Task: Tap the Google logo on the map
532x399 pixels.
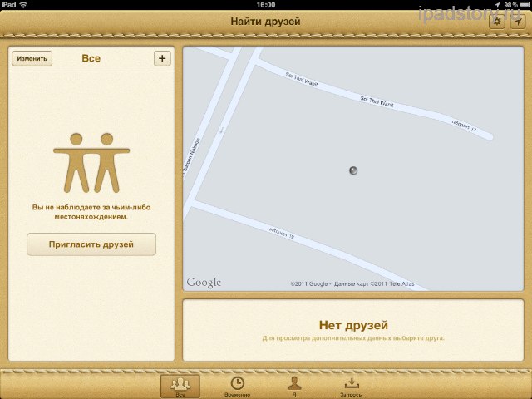Action: pos(204,283)
